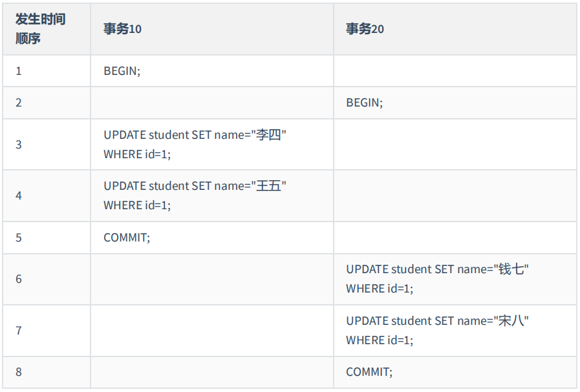The height and width of the screenshot is (392, 580).
Task: Click the UPDATE statement setting name 钱七
Action: pos(437,279)
